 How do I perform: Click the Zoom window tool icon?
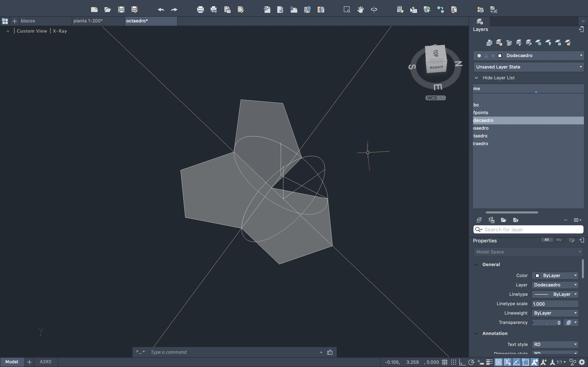click(x=346, y=10)
